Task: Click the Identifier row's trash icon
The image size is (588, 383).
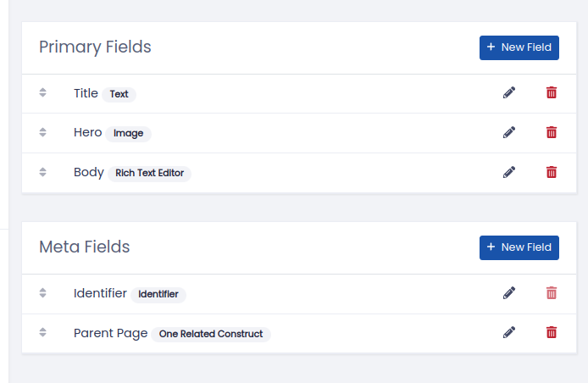Action: tap(552, 293)
